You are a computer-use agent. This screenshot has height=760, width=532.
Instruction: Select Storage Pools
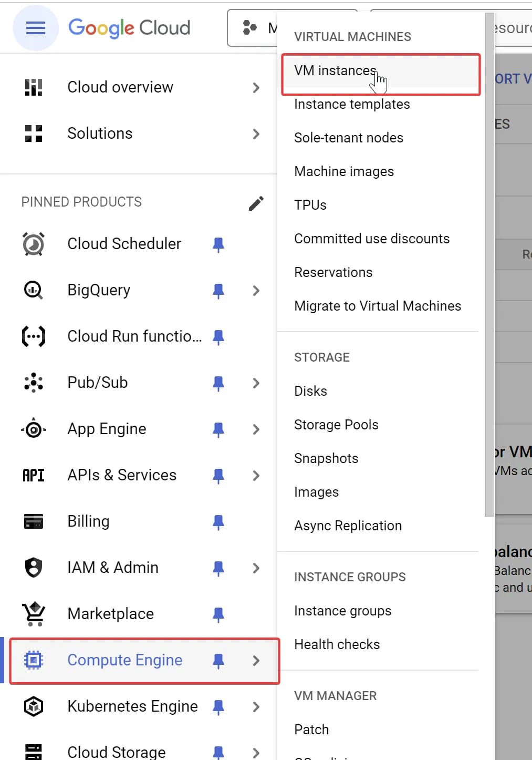pyautogui.click(x=336, y=425)
